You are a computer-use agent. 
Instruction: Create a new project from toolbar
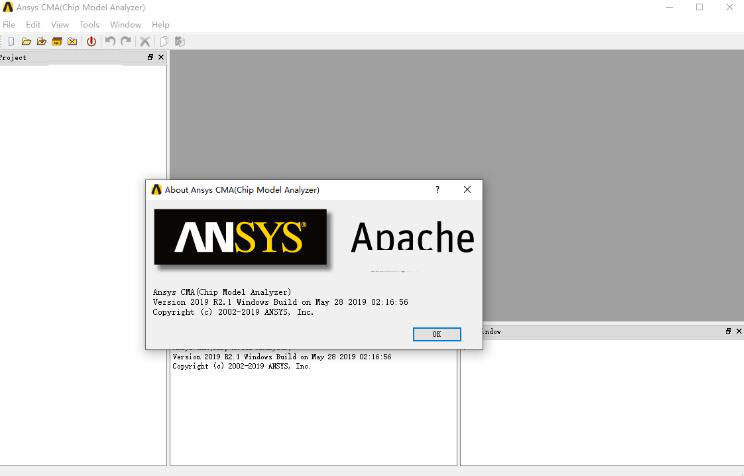(11, 41)
